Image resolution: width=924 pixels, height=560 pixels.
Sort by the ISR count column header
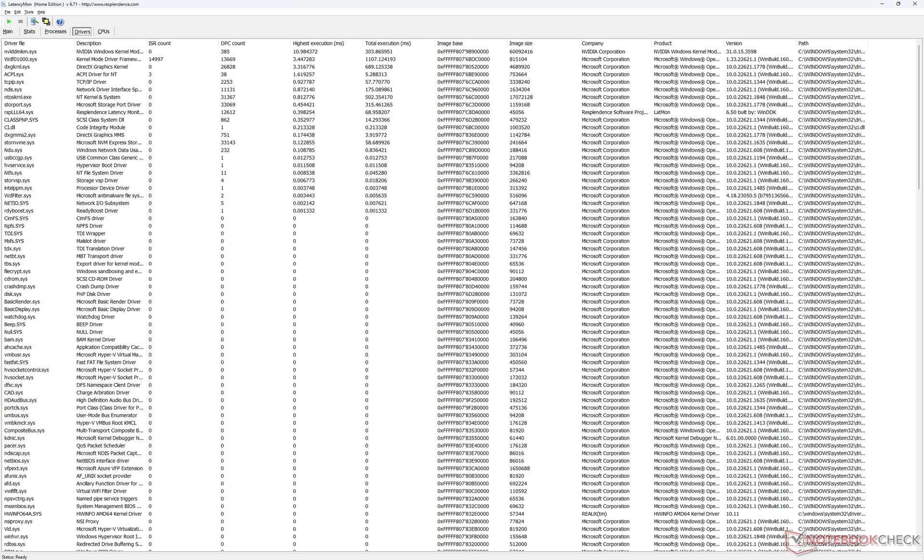click(159, 43)
